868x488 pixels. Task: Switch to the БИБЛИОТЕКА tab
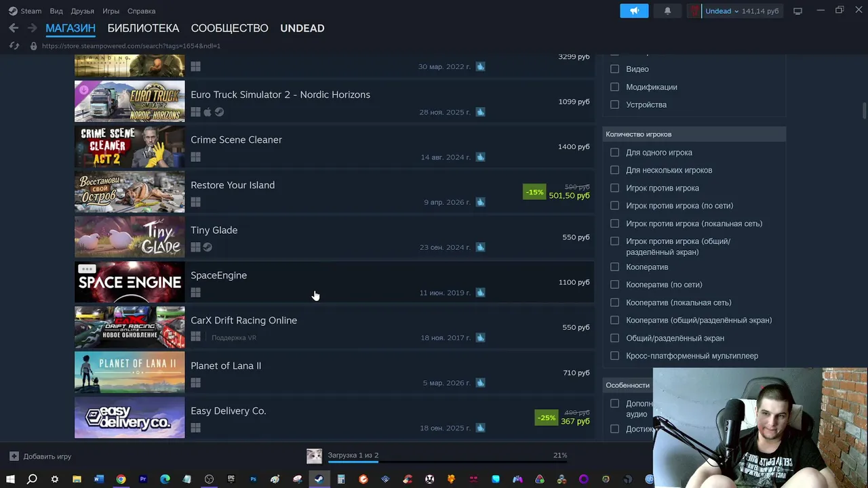pos(143,28)
